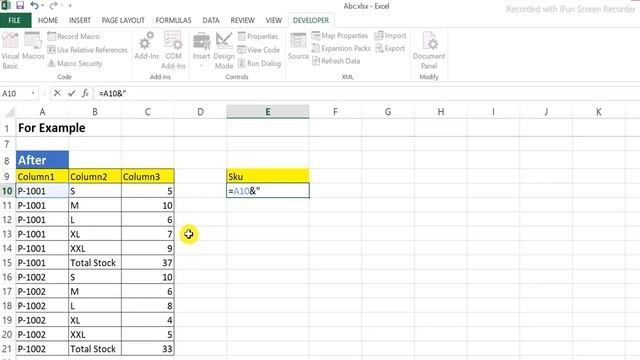Open the Add-Ins dialog
This screenshot has height=360, width=640.
[x=147, y=46]
